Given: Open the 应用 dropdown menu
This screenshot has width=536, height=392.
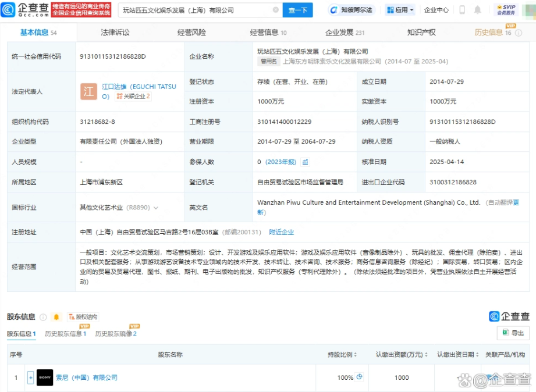Looking at the screenshot, I should pos(399,10).
